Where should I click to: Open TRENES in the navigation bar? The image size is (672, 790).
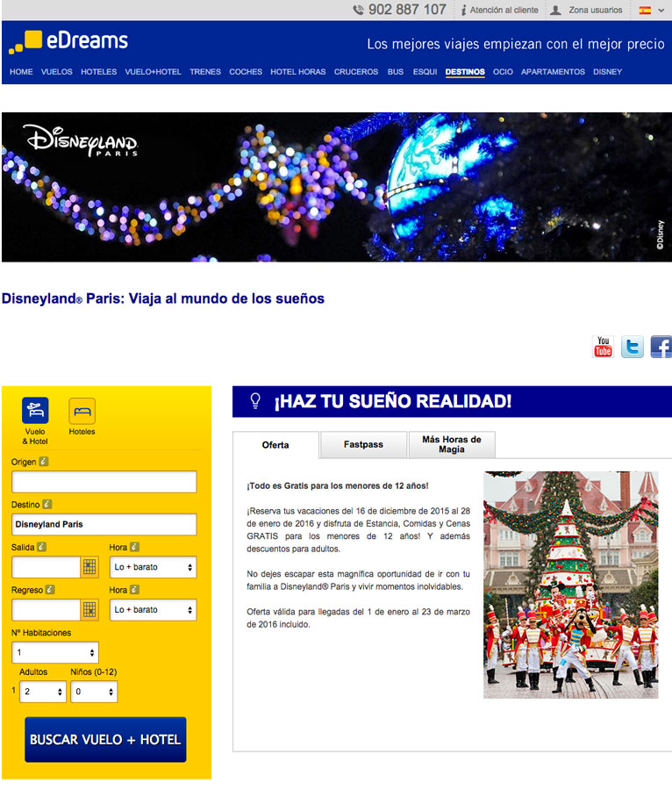click(205, 72)
